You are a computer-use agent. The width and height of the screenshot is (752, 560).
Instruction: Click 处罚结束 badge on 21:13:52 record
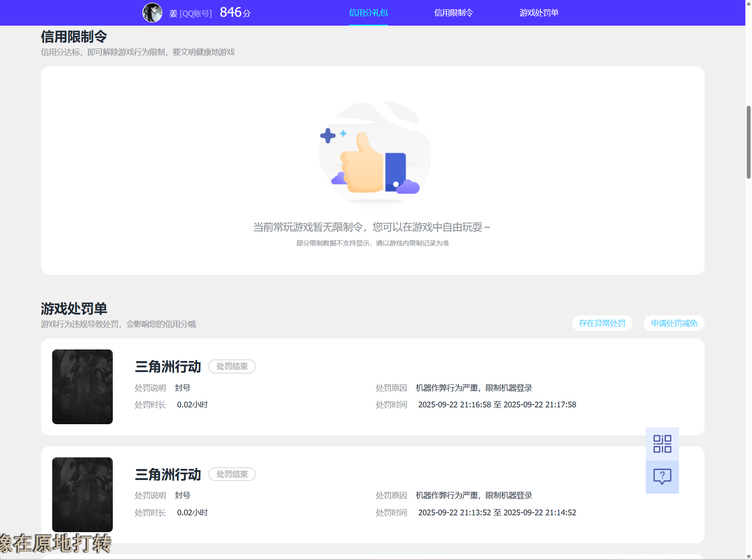[232, 474]
